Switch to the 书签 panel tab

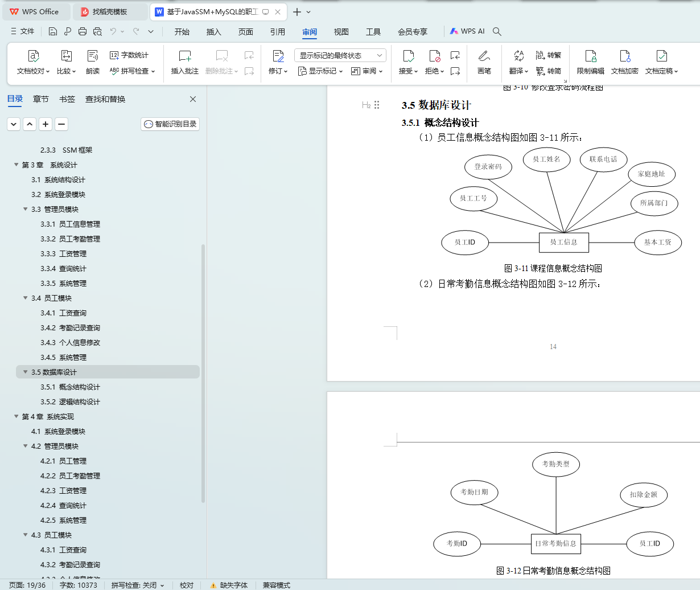point(67,99)
